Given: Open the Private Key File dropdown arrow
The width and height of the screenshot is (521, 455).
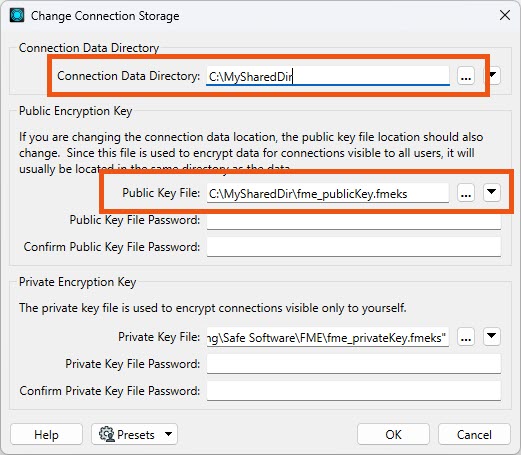Looking at the screenshot, I should [492, 336].
